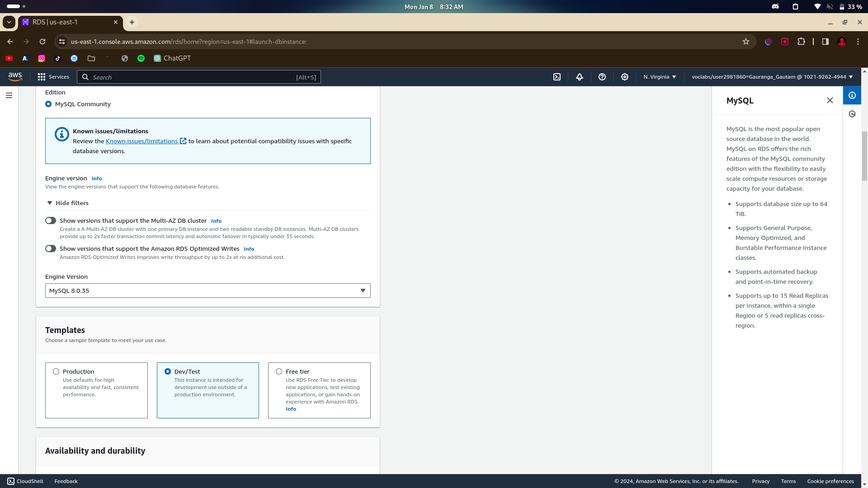Close the MySQL info side panel

point(830,100)
